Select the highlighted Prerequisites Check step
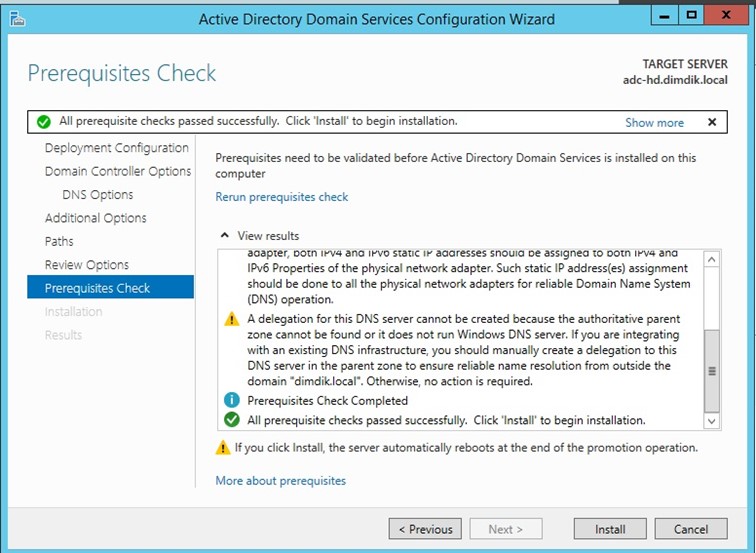Viewport: 756px width, 553px height. tap(110, 287)
